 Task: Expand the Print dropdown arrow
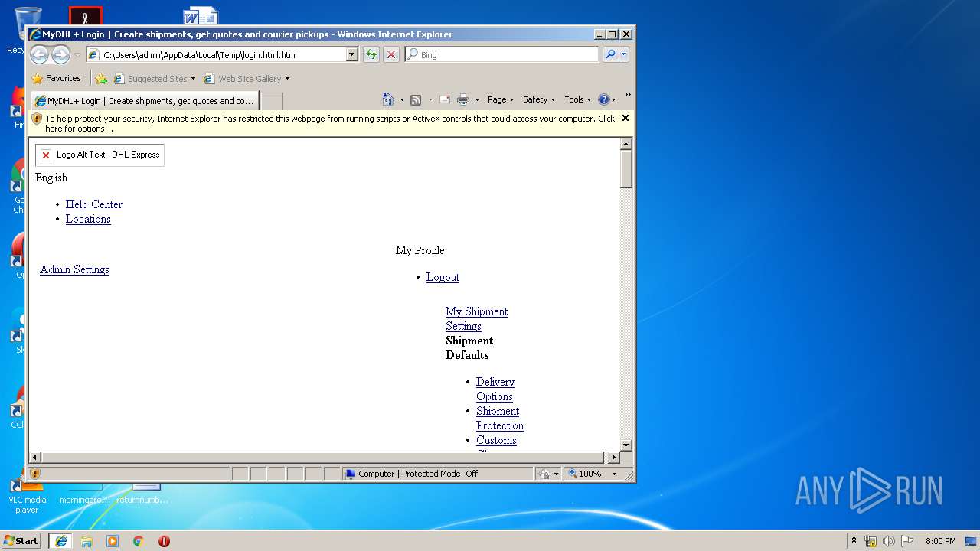coord(477,100)
